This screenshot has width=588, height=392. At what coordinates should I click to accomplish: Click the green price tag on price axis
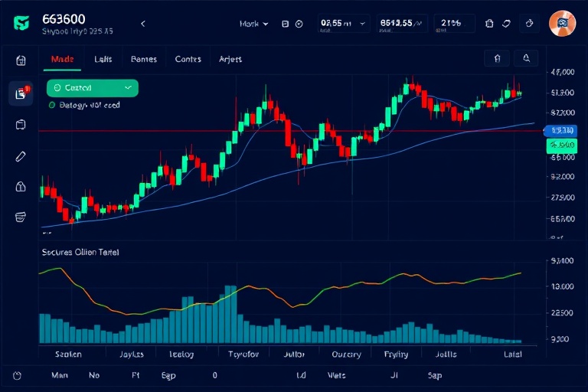[561, 145]
